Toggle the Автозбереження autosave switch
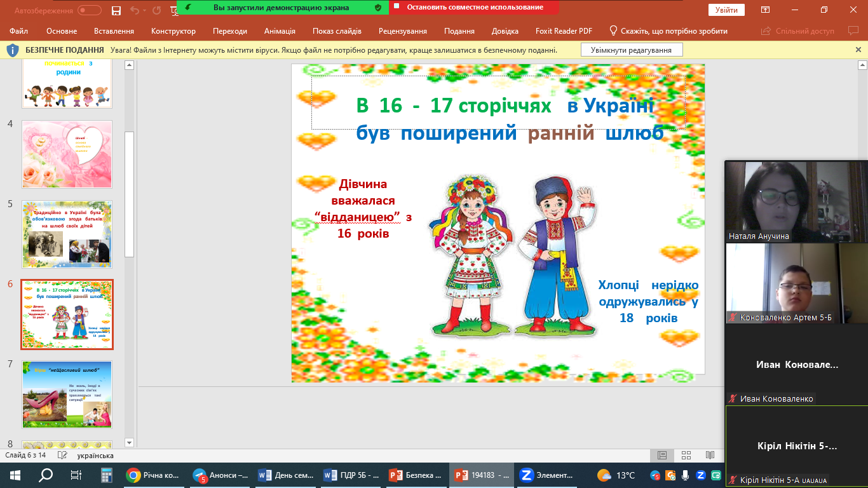The width and height of the screenshot is (868, 488). [x=90, y=10]
